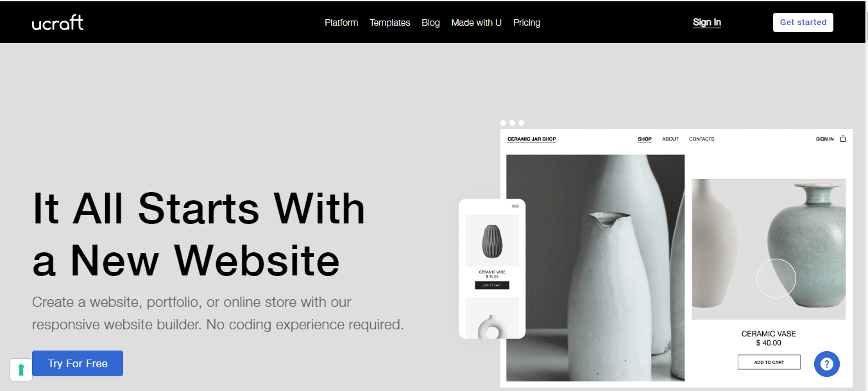868x391 pixels.
Task: Click the ucraft logo
Action: coord(58,23)
